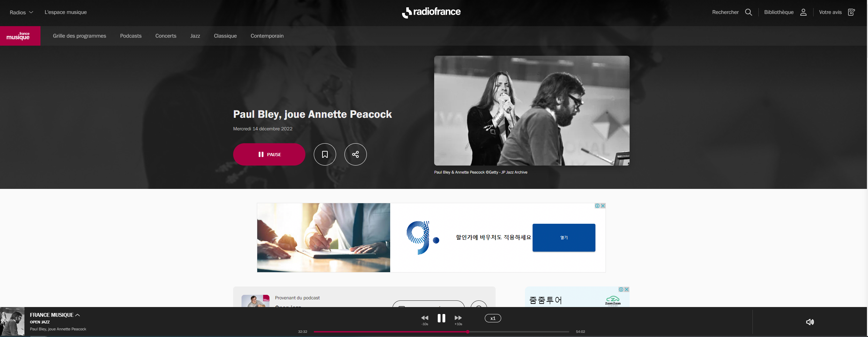Click the Rechercher magnifier icon
Viewport: 868px width, 337px height.
coord(748,12)
